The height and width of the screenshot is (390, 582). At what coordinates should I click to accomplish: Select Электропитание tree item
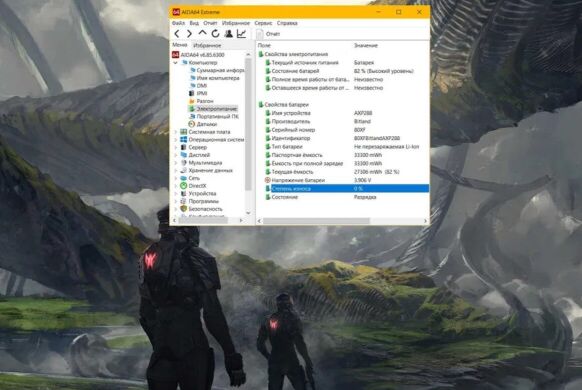[x=217, y=109]
